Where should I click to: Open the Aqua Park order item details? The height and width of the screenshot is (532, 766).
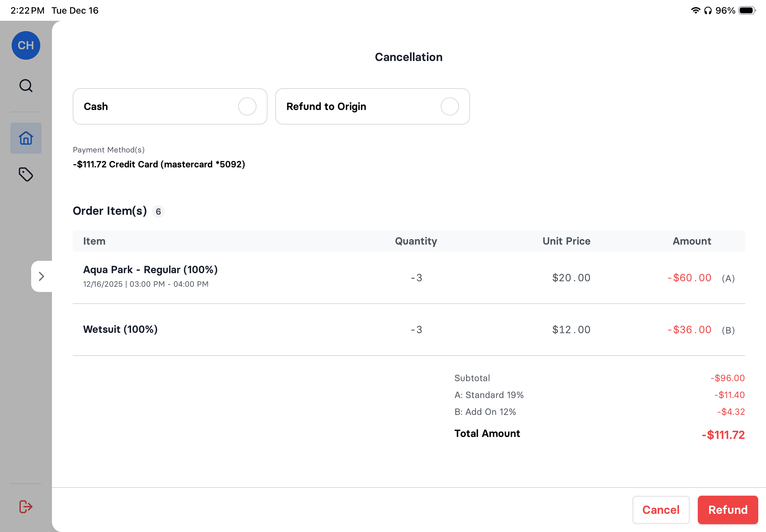[x=150, y=269]
